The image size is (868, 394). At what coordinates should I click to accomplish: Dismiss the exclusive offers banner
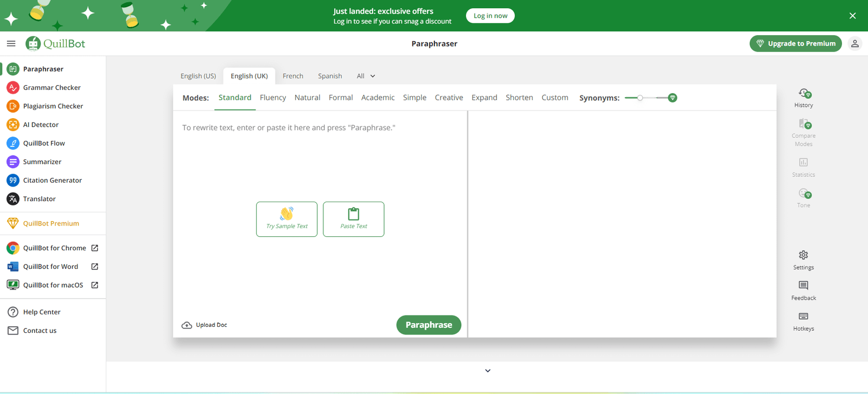pyautogui.click(x=852, y=16)
